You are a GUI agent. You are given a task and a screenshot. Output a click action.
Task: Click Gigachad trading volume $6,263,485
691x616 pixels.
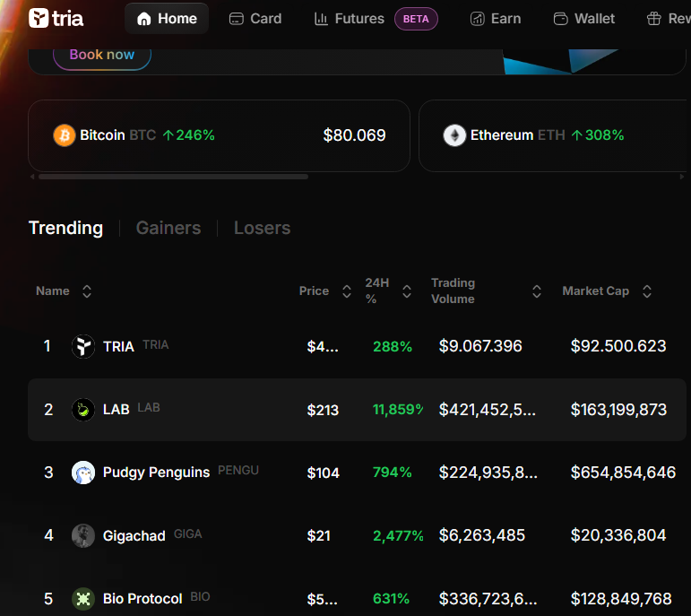point(481,535)
